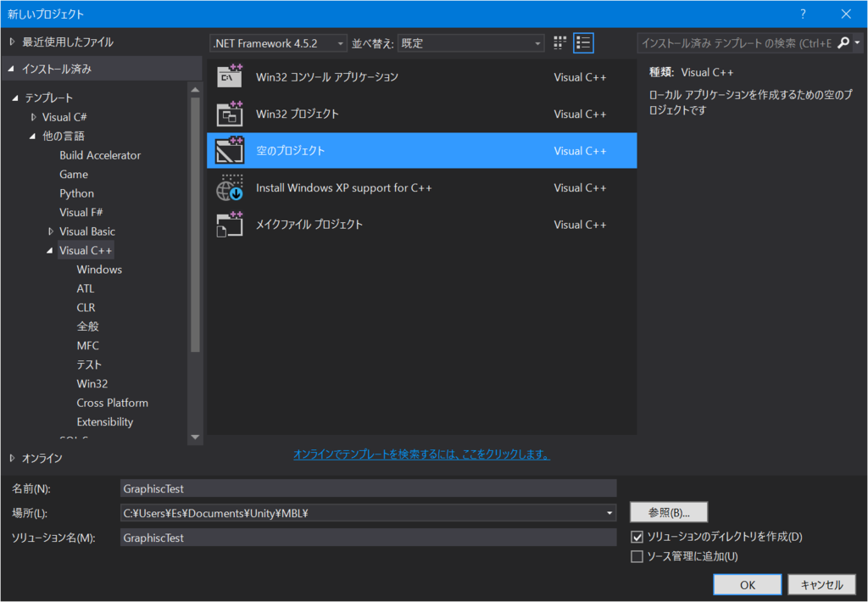Toggle ソリューションのディレクトリを作成 checkbox
Screen dimensions: 868x602
tap(637, 537)
